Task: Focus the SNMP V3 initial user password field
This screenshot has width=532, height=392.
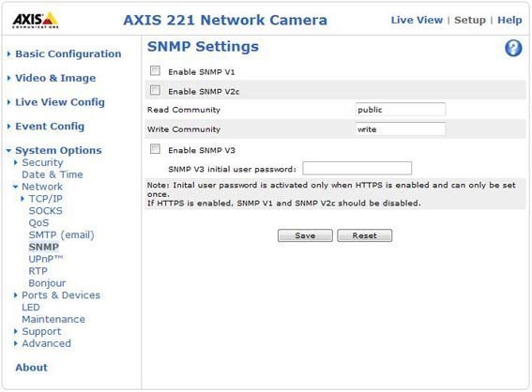Action: point(357,168)
